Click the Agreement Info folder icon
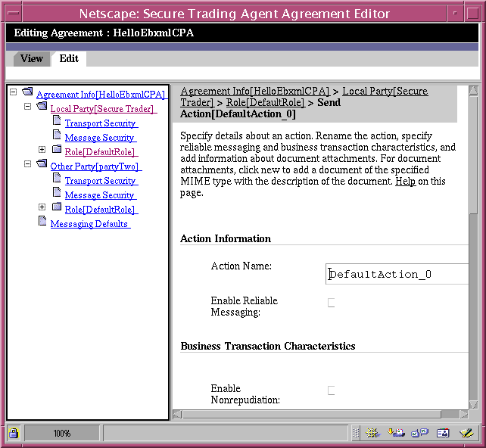 point(27,92)
